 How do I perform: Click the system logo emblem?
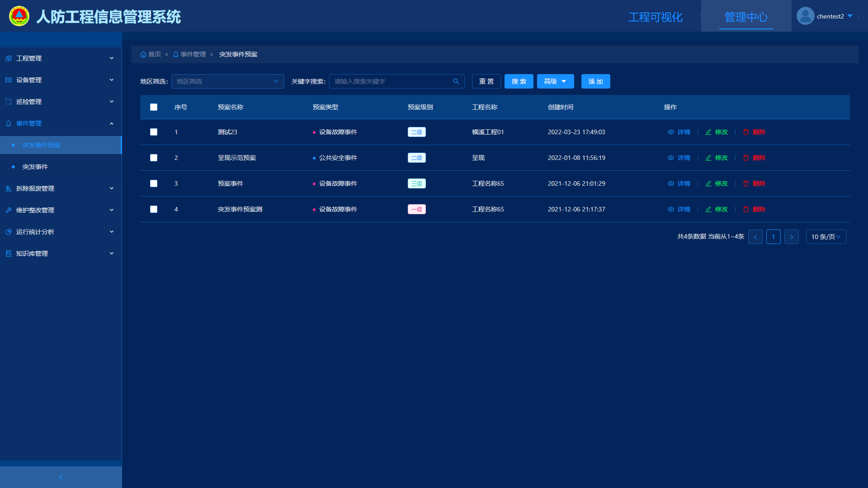point(19,16)
